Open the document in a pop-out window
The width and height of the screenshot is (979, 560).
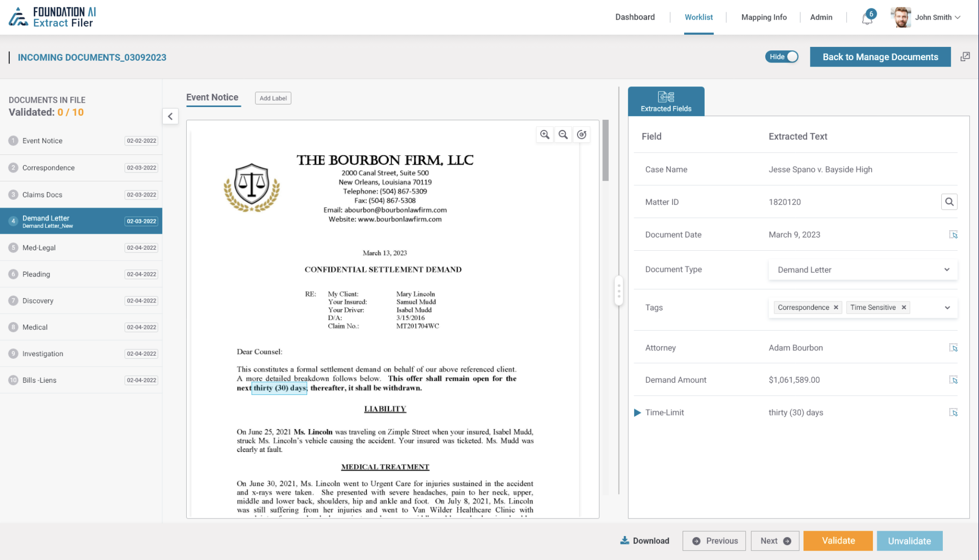[x=966, y=57]
